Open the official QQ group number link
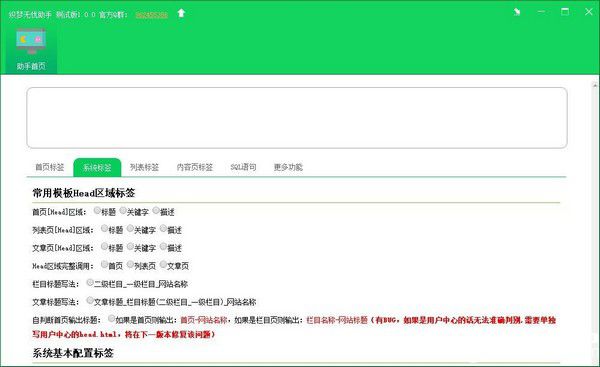Screen dimensions: 600x367 tap(152, 15)
